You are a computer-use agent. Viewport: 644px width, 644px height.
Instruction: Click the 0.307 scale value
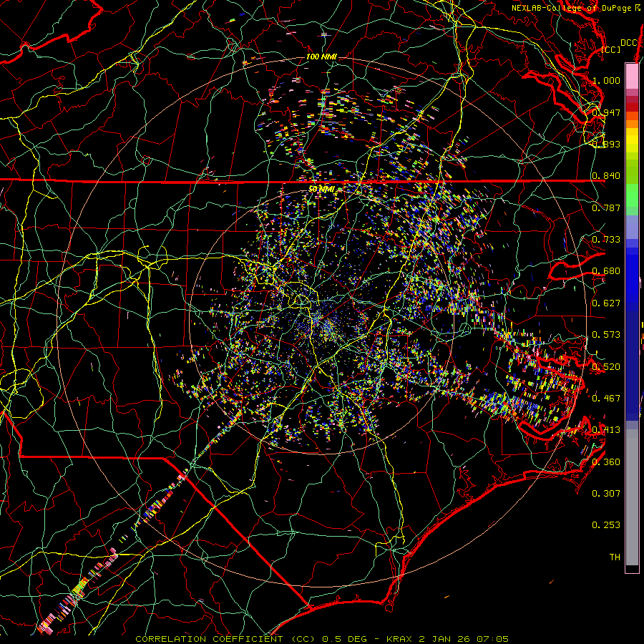606,493
